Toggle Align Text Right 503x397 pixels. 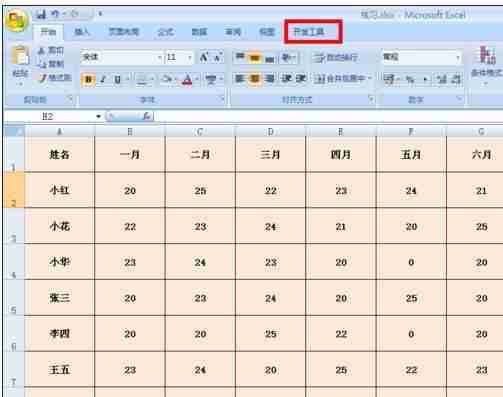(x=269, y=79)
